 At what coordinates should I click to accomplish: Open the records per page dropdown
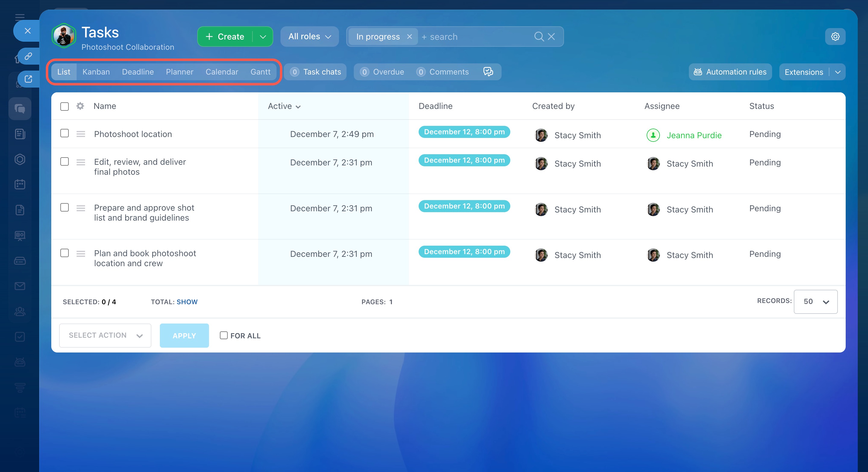pyautogui.click(x=815, y=301)
